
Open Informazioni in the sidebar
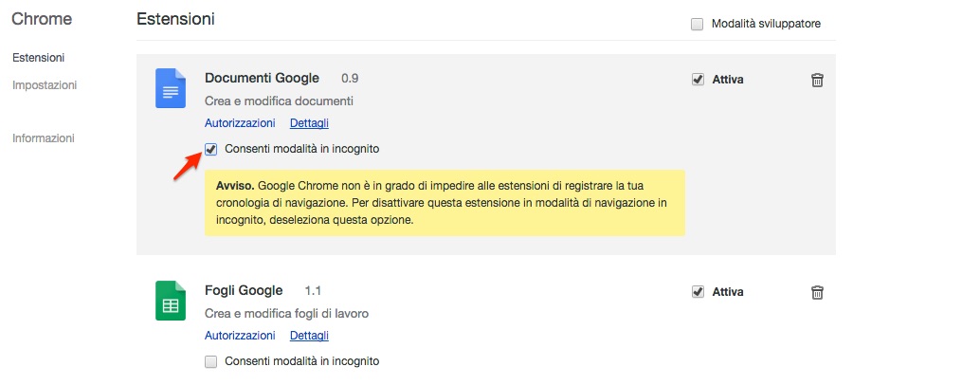point(43,137)
